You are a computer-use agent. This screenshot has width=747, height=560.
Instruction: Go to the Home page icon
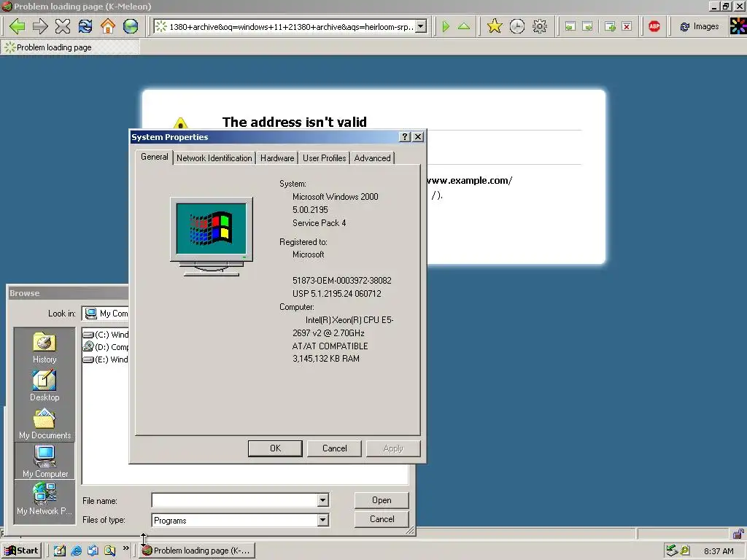108,26
